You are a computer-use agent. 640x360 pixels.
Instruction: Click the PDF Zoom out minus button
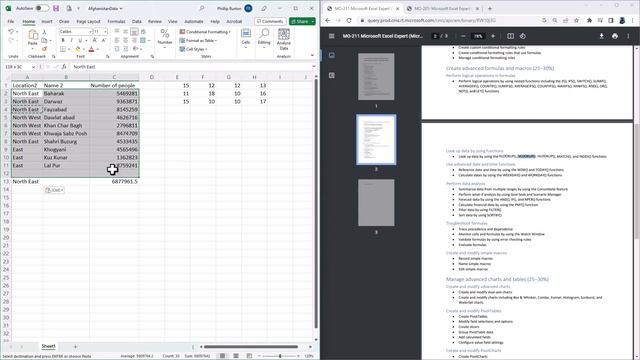(463, 36)
